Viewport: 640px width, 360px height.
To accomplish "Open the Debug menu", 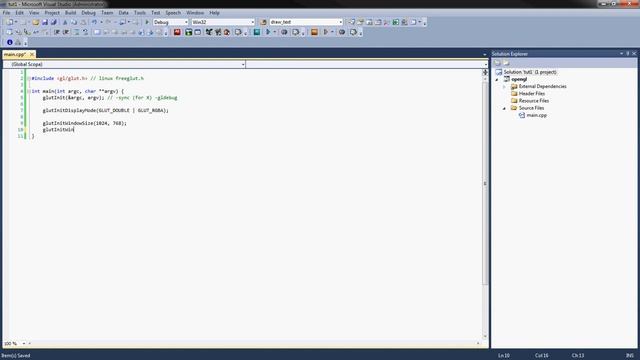I will (x=88, y=13).
